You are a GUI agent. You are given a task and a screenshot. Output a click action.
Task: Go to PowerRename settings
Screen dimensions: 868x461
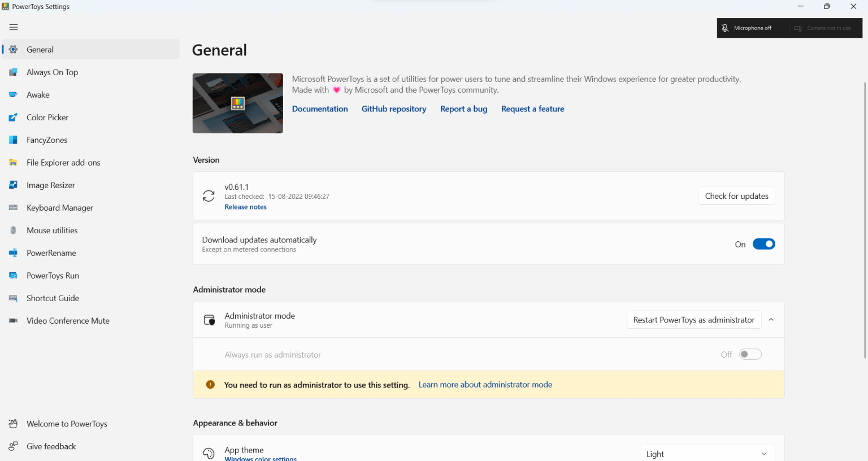click(90, 253)
